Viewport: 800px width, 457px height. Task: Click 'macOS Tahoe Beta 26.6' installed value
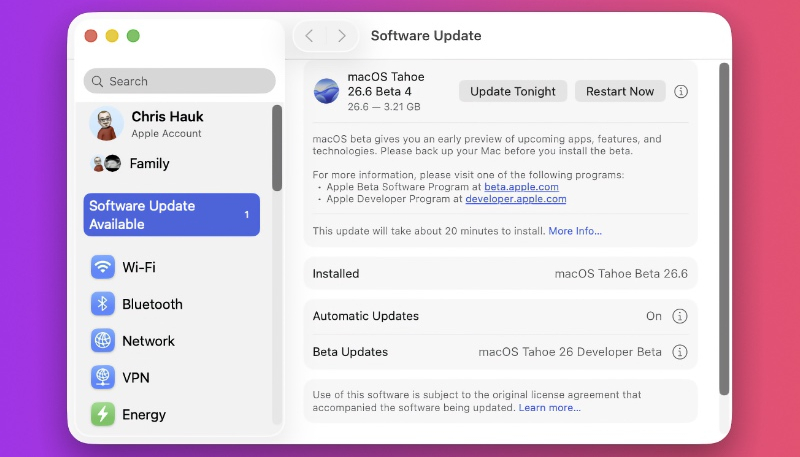(x=621, y=273)
